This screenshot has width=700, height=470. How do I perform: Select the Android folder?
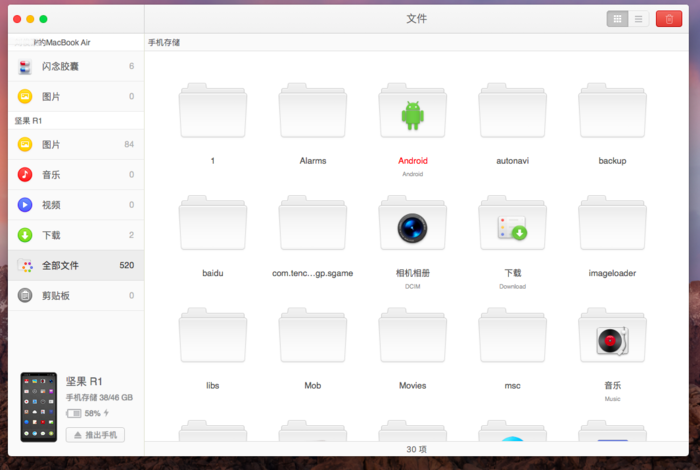point(412,111)
